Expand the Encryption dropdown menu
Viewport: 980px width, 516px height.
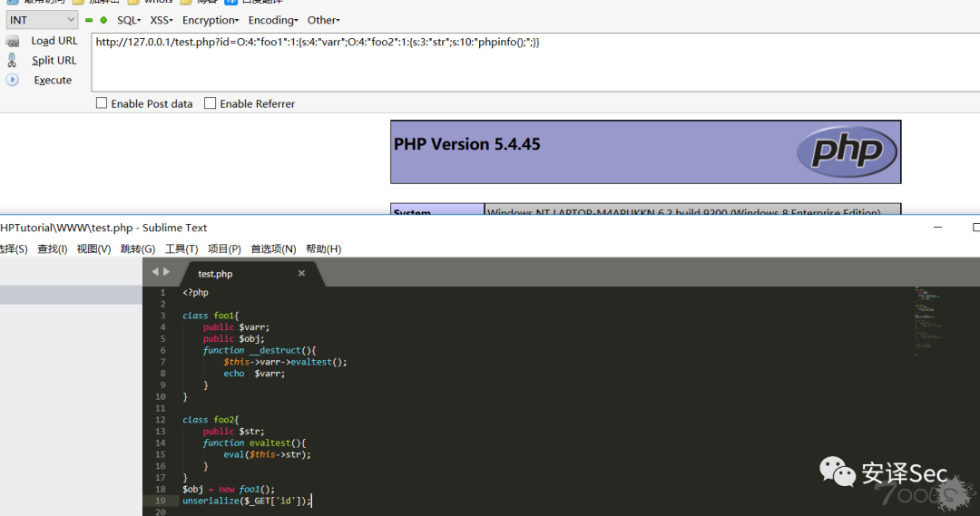[210, 20]
